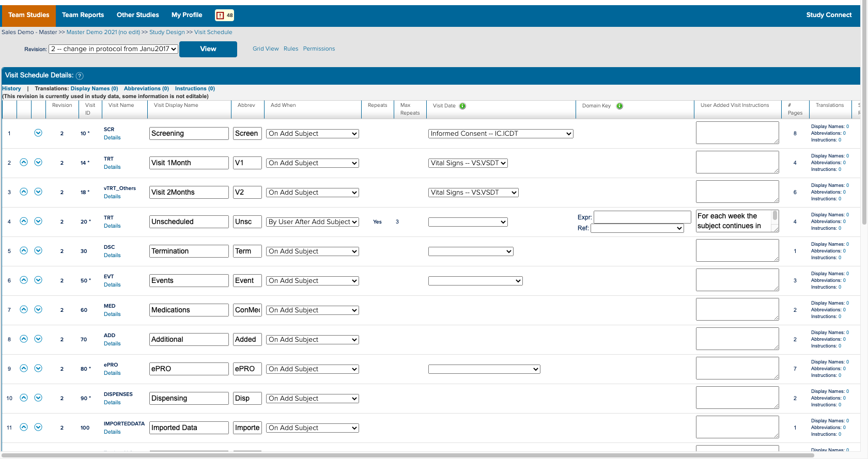Click the horizontal scrollbar at page bottom

coord(413,455)
